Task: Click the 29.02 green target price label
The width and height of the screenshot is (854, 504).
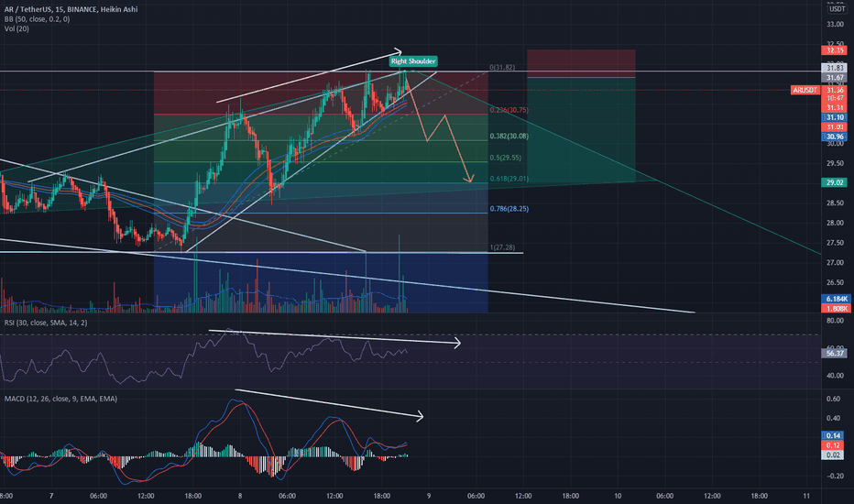Action: coord(835,182)
